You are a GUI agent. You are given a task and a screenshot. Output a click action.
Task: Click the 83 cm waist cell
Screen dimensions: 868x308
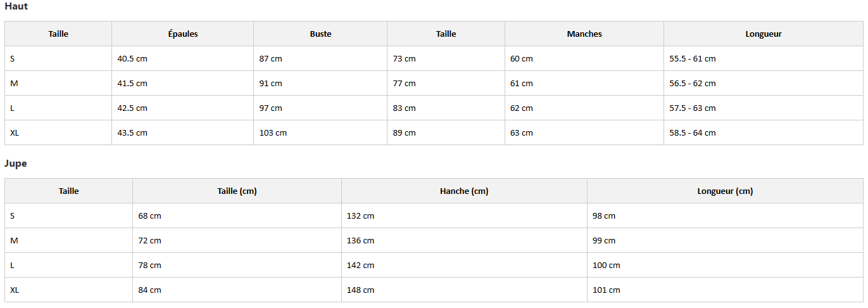coord(405,108)
